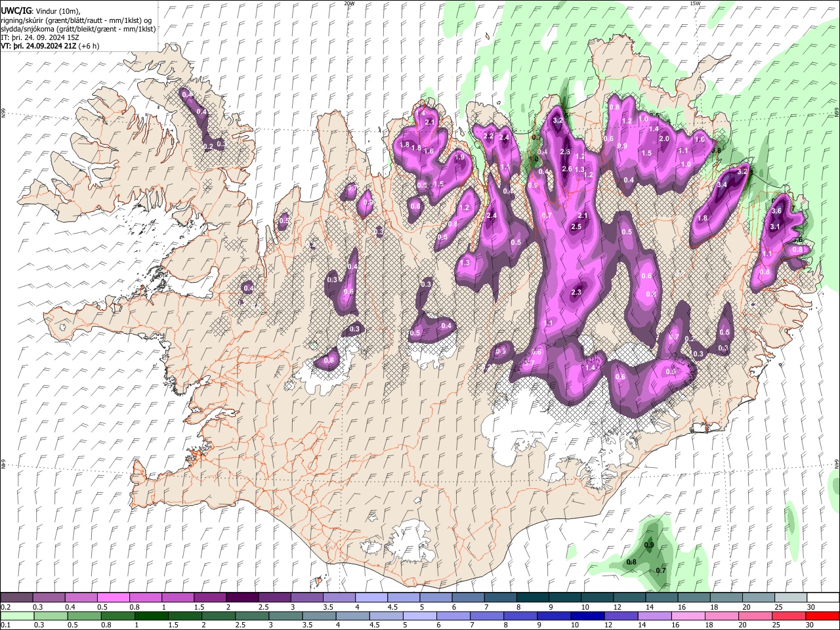This screenshot has width=840, height=630.
Task: Click the 2.8 precipitation value on the map
Action: 565,152
